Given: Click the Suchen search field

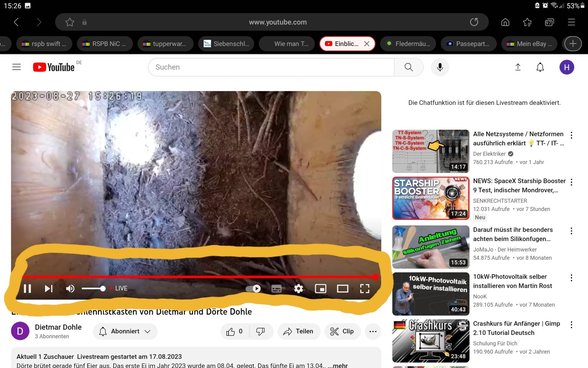Looking at the screenshot, I should (x=271, y=67).
